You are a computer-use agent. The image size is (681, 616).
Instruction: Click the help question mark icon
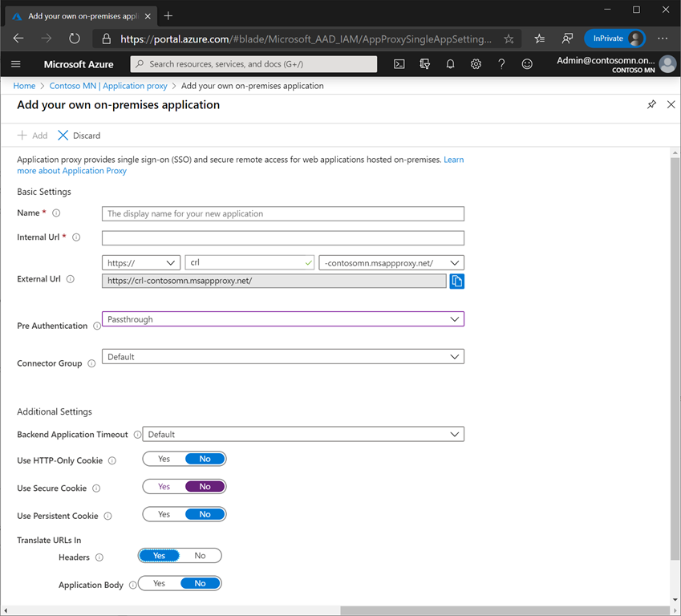(x=501, y=64)
